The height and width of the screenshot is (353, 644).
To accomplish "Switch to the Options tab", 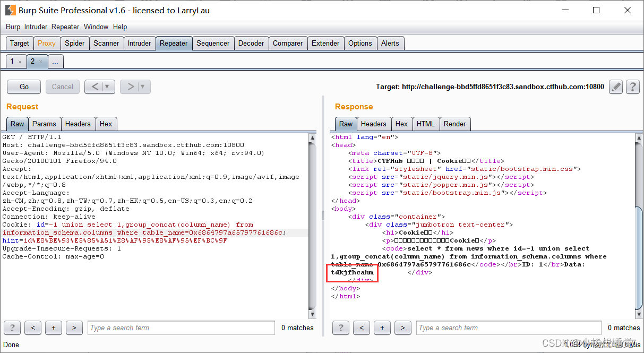I will click(x=360, y=43).
